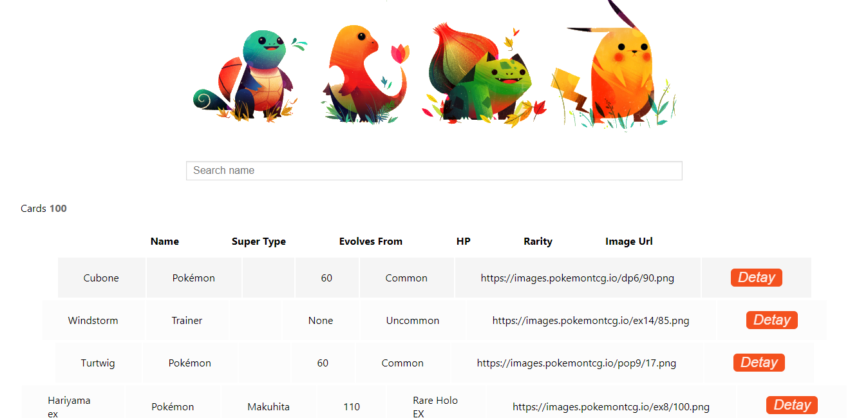Open details for the Windstorm trainer card
The image size is (868, 418).
point(771,319)
